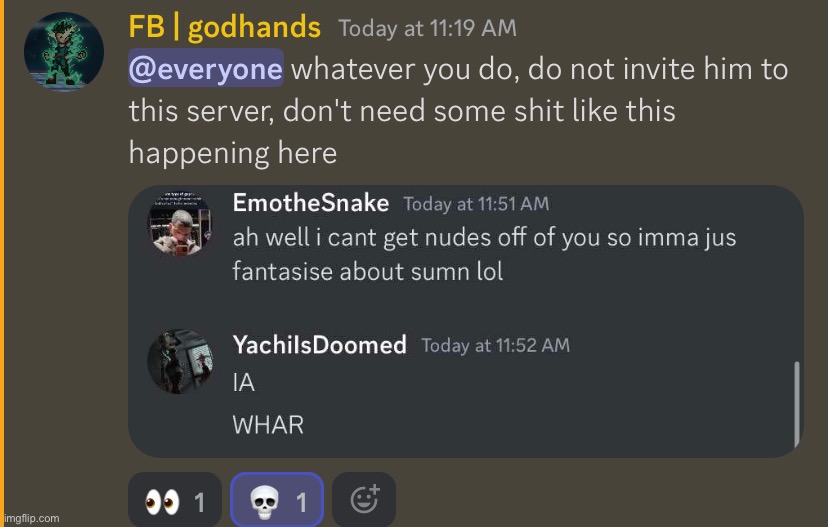Click the WHAR message text
Viewport: 828px width, 527px height.
point(268,425)
